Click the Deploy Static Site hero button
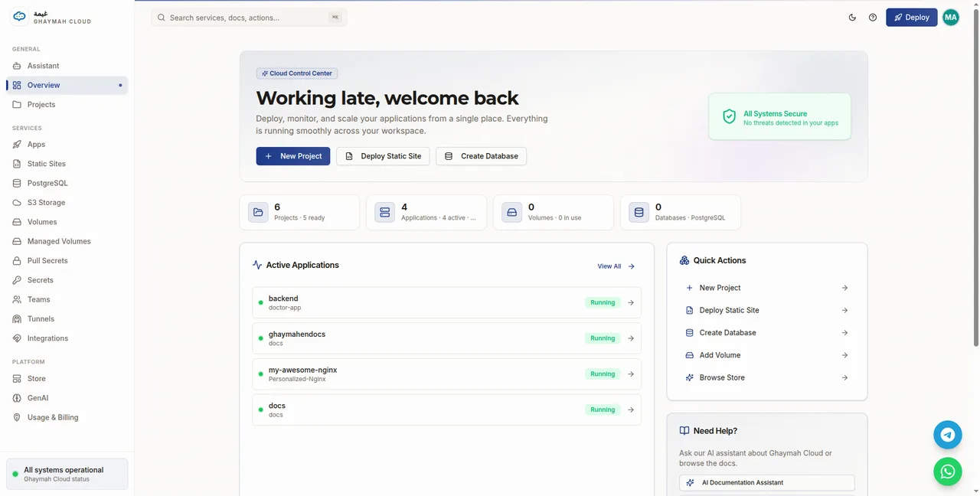Viewport: 980px width, 496px height. [x=383, y=156]
